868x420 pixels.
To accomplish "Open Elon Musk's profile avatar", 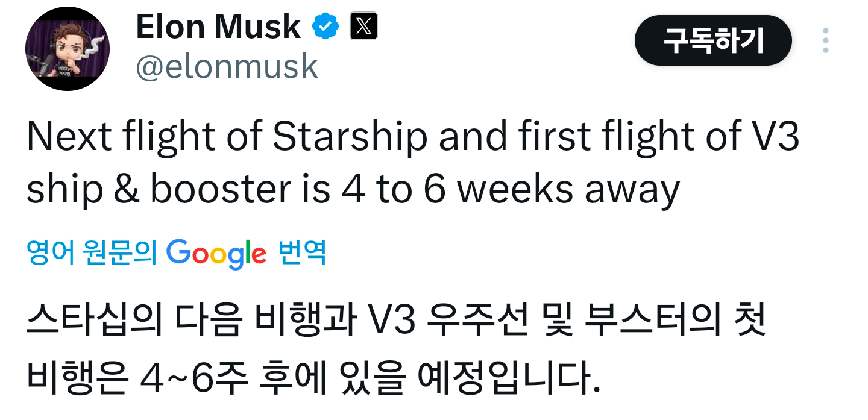I will 67,49.
